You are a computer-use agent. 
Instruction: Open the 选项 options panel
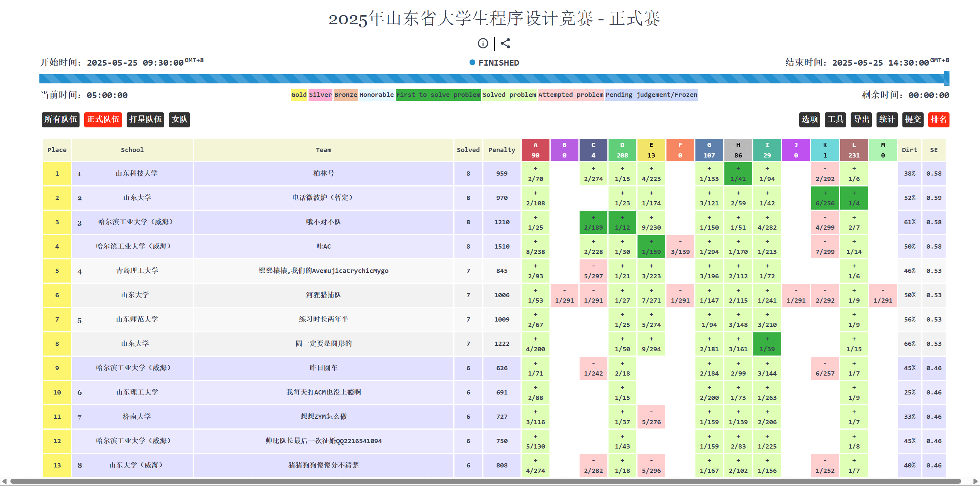809,120
